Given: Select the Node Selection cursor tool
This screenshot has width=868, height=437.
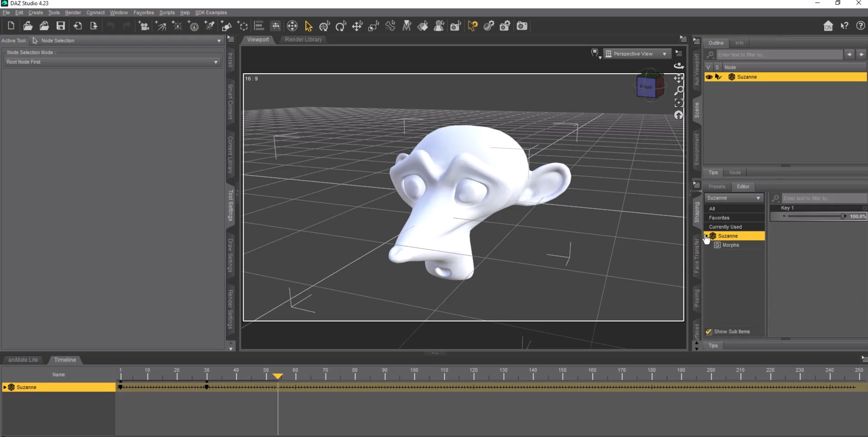Looking at the screenshot, I should coord(309,26).
